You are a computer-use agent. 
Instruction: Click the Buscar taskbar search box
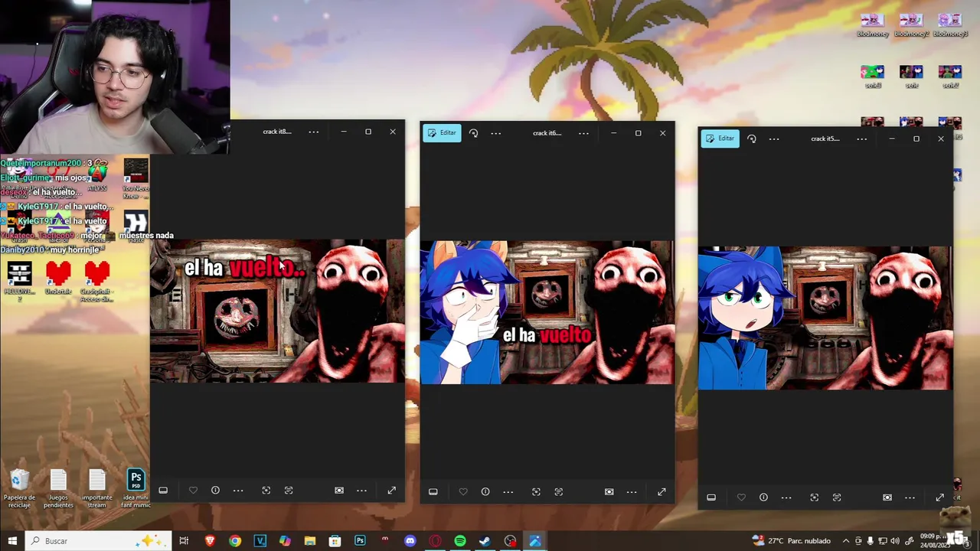tap(98, 541)
